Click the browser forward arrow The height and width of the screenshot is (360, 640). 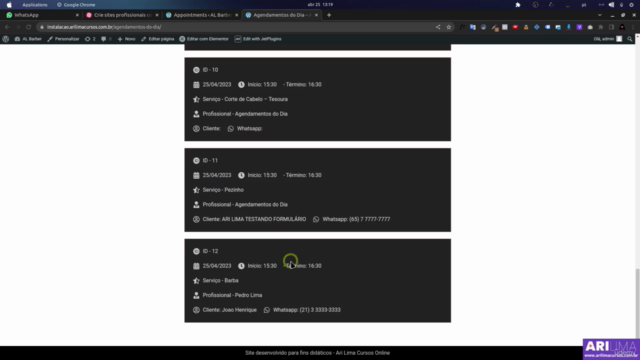point(18,27)
